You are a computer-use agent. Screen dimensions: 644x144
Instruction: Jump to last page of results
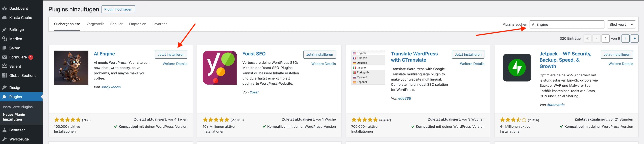[634, 39]
